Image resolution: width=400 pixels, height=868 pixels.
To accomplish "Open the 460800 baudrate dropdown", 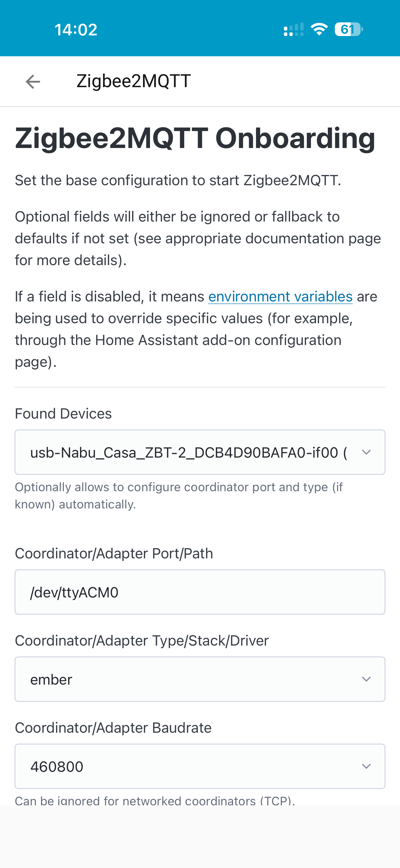I will (x=189, y=767).
